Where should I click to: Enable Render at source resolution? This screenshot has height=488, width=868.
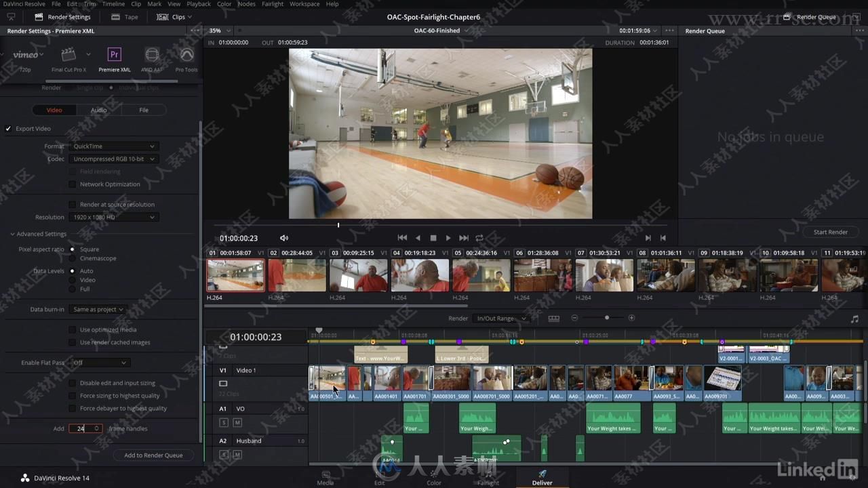pyautogui.click(x=73, y=205)
